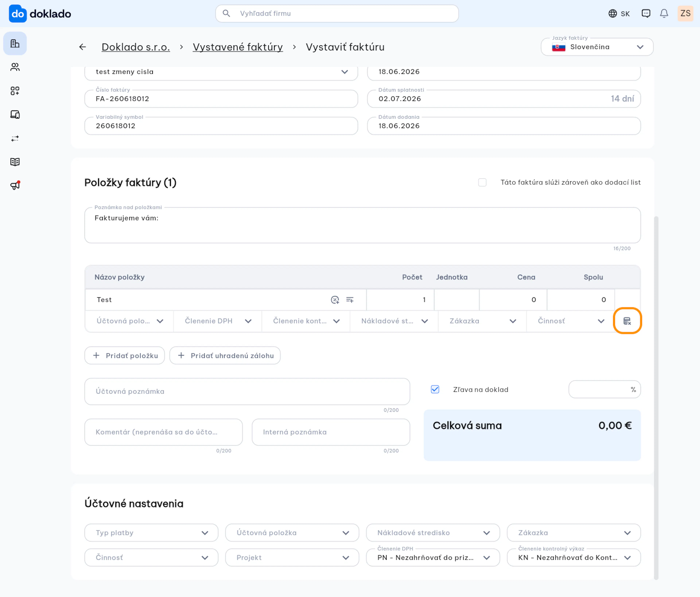Click the Pridať uhradenú zálohu button
Image resolution: width=700 pixels, height=597 pixels.
(x=225, y=355)
